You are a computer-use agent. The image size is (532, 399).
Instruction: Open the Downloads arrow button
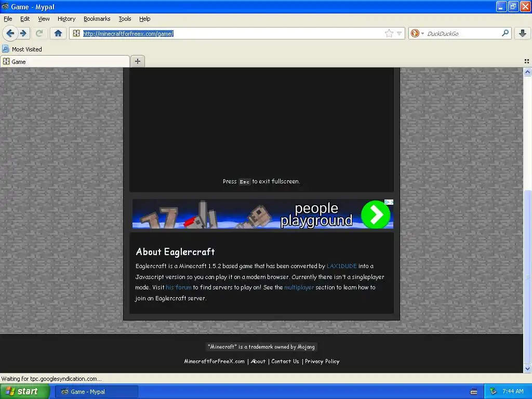click(523, 33)
